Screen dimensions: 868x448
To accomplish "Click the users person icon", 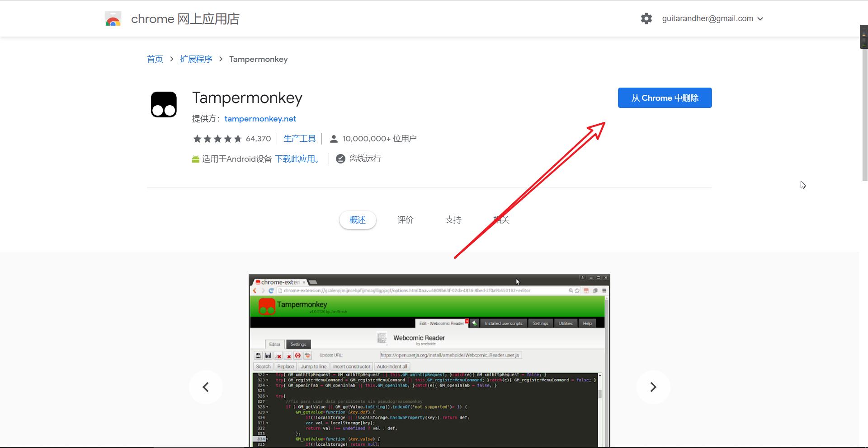I will [334, 139].
